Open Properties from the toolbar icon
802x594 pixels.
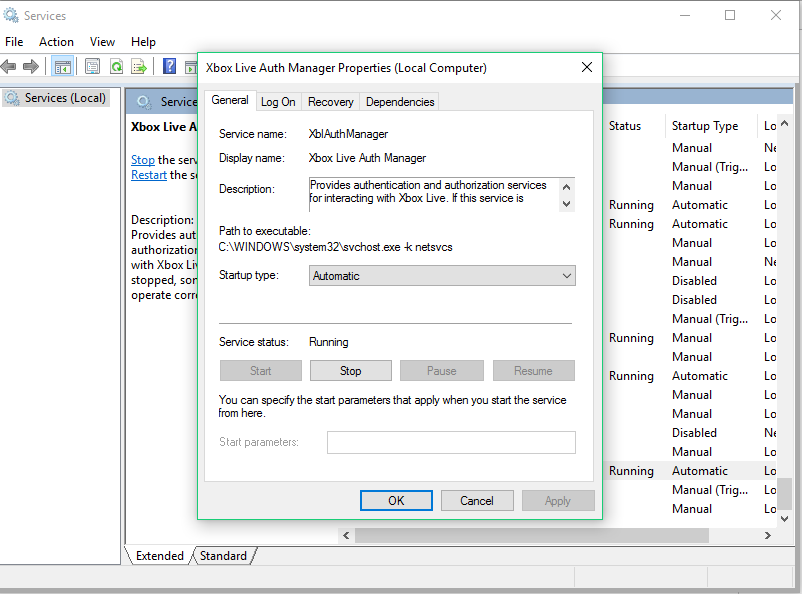coord(93,67)
